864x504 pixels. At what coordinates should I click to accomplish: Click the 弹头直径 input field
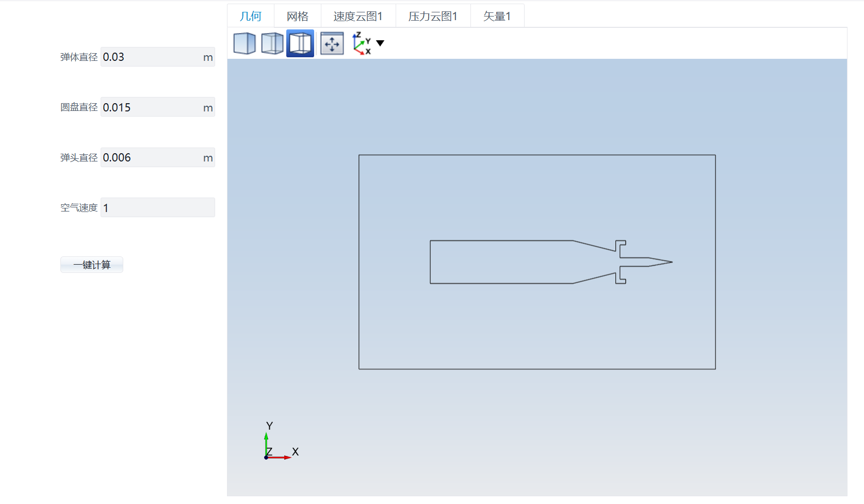158,157
